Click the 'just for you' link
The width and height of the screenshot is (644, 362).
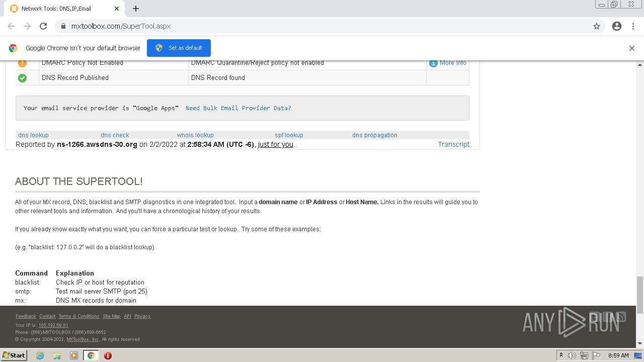(275, 144)
